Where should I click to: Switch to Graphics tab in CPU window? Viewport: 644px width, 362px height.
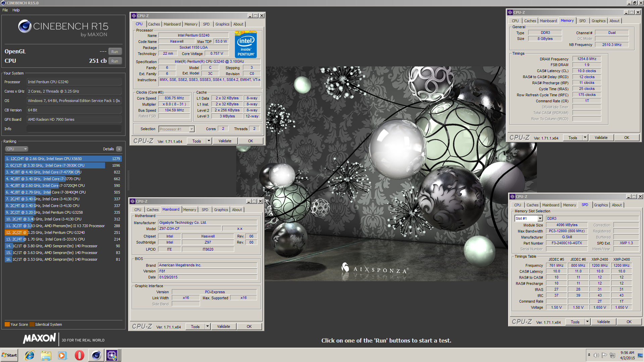(x=222, y=24)
